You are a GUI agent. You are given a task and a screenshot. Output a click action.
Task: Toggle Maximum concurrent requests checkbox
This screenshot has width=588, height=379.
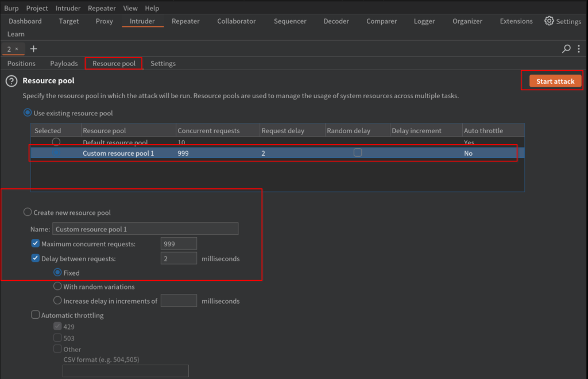[x=35, y=243]
